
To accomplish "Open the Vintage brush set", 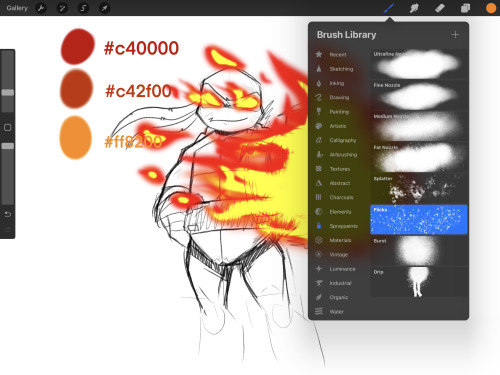I will click(x=338, y=255).
